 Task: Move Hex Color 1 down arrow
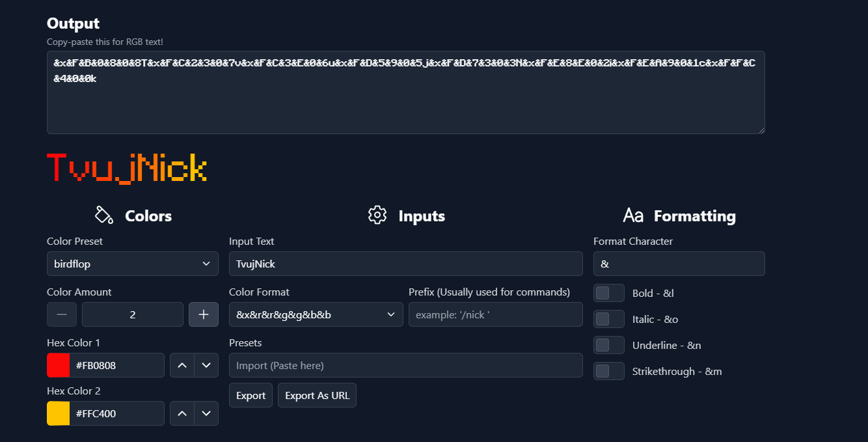206,365
